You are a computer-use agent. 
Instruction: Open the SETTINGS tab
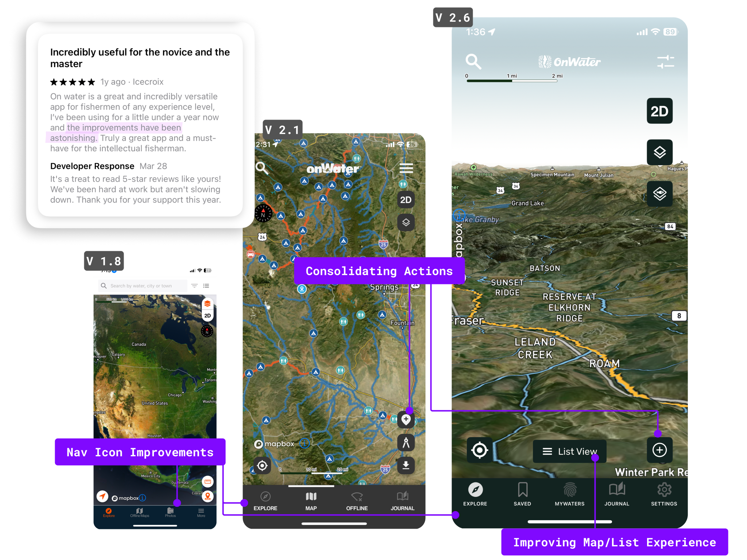(664, 494)
